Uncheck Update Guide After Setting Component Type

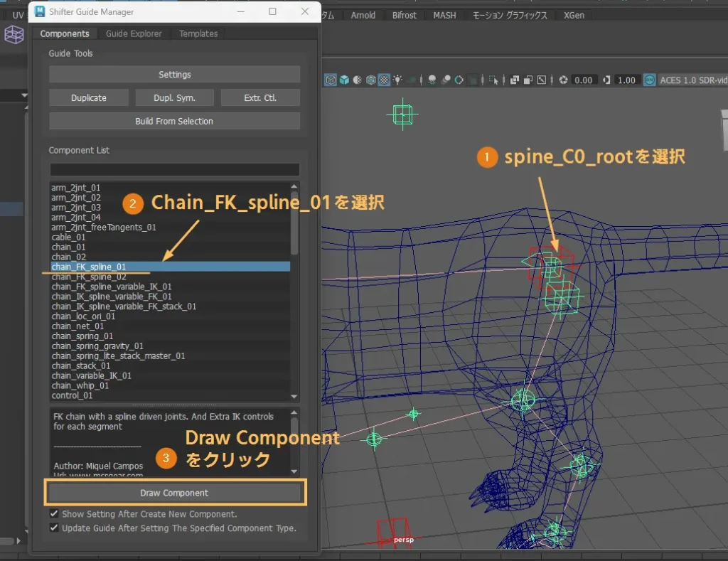coord(54,528)
